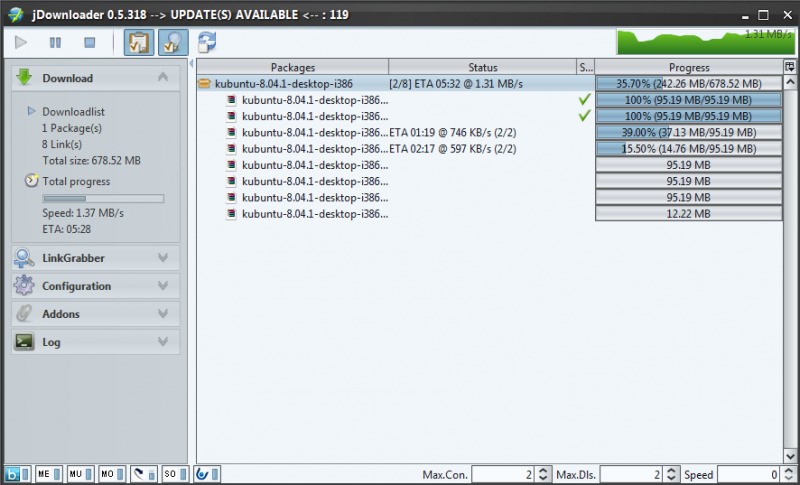Pause all downloads with the pause button
The width and height of the screenshot is (800, 485).
click(55, 42)
